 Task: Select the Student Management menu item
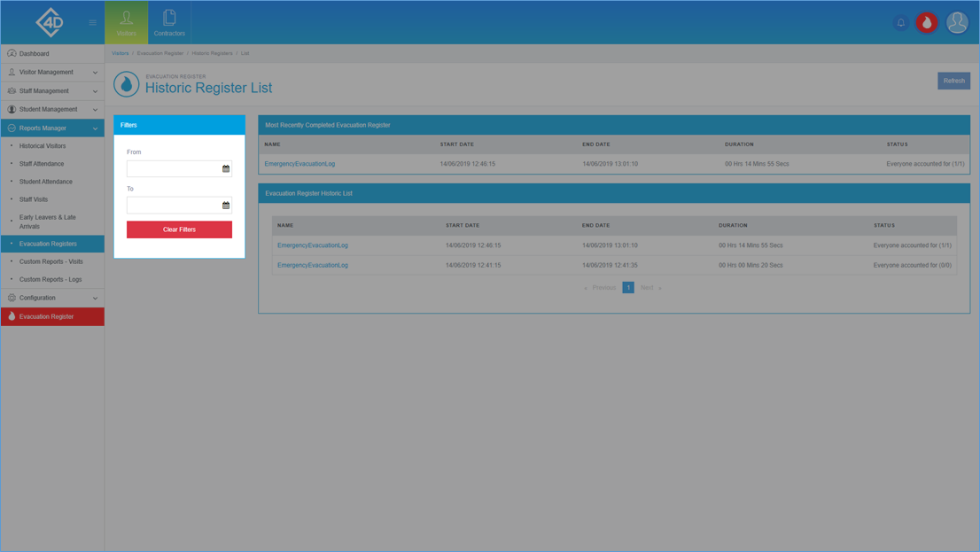point(52,109)
